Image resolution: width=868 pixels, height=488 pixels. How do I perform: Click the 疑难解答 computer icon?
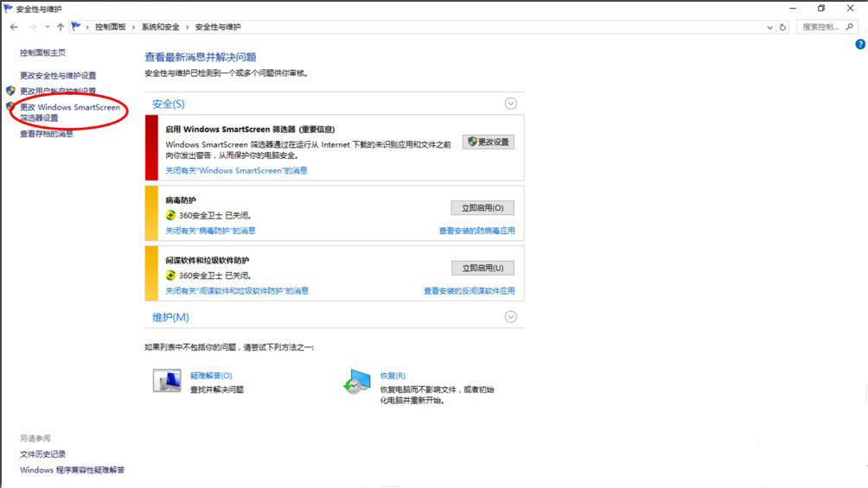pos(167,381)
